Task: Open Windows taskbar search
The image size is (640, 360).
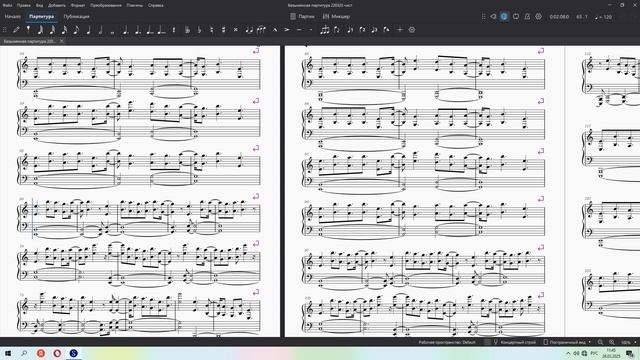Action: point(24,353)
